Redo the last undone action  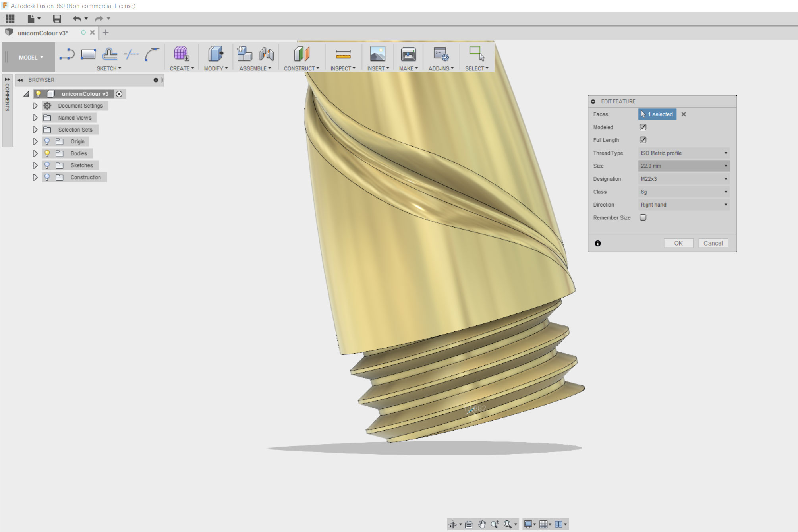pos(99,19)
